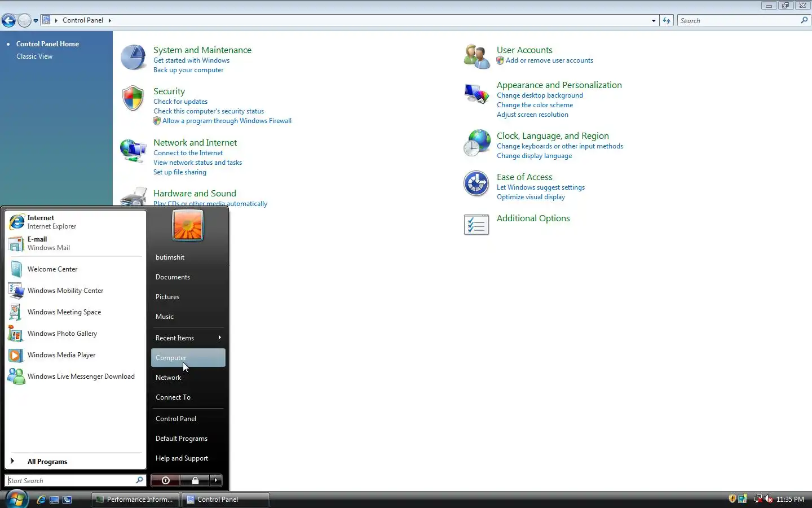This screenshot has height=508, width=812.
Task: Click the Security shield icon
Action: point(133,98)
